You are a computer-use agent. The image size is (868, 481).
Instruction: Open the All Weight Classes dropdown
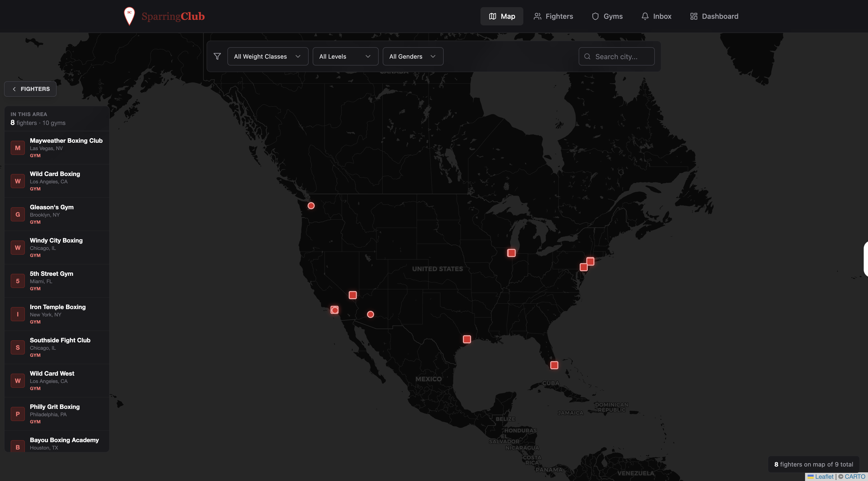tap(268, 56)
